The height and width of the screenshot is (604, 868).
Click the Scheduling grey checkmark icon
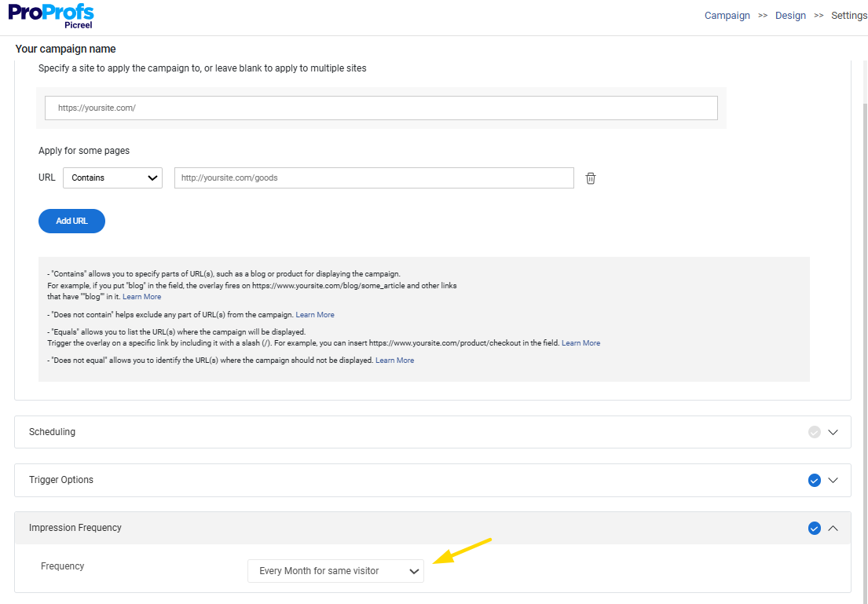(x=815, y=432)
